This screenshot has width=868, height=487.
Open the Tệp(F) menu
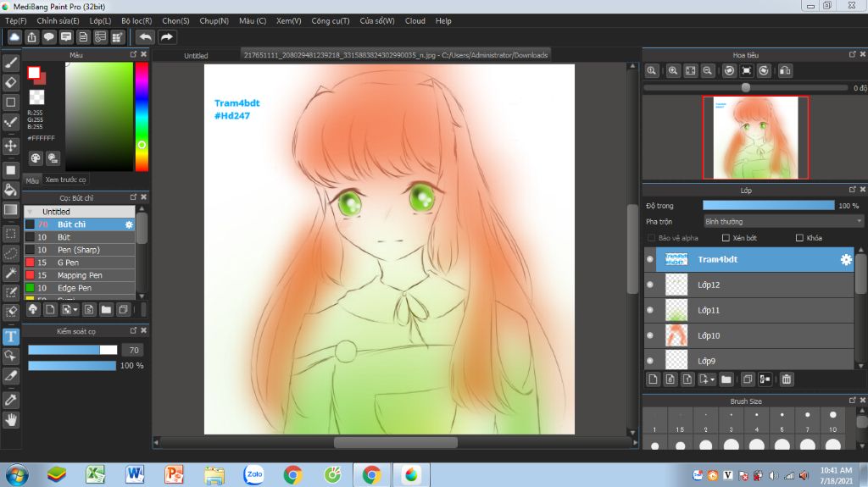(x=15, y=21)
